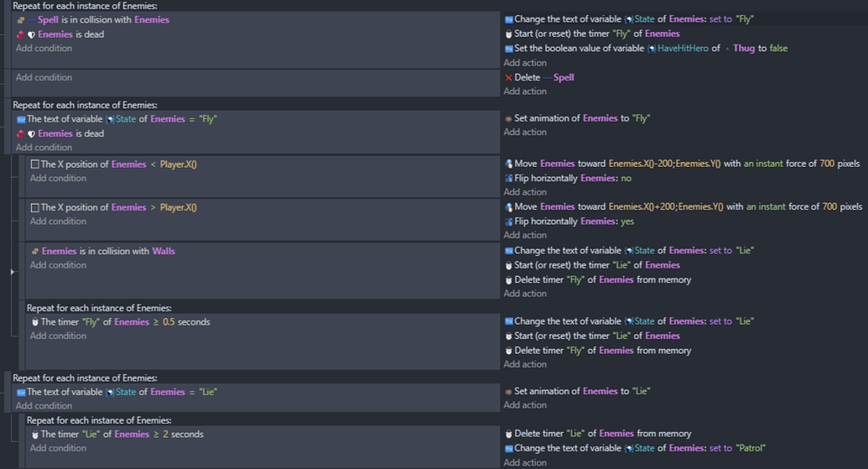The image size is (868, 469).
Task: Select Delete timer "Fly" action in timer "Fly" event
Action: pyautogui.click(x=598, y=351)
